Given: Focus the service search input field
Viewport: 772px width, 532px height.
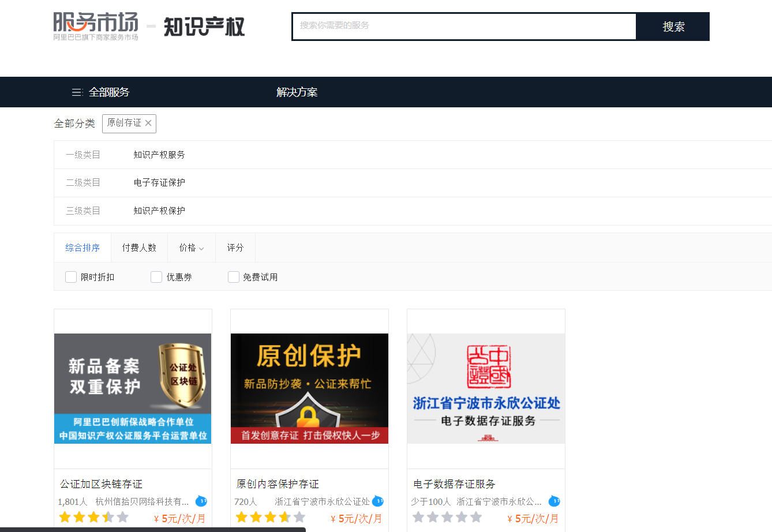Looking at the screenshot, I should [x=464, y=27].
